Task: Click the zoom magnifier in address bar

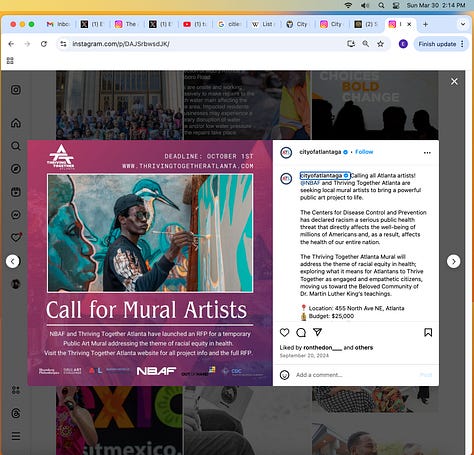Action: [x=366, y=44]
